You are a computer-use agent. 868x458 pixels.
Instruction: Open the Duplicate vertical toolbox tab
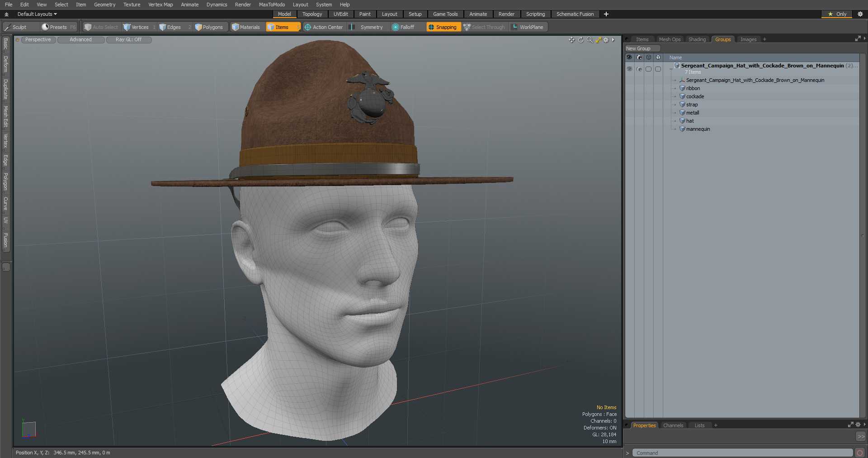pos(6,89)
